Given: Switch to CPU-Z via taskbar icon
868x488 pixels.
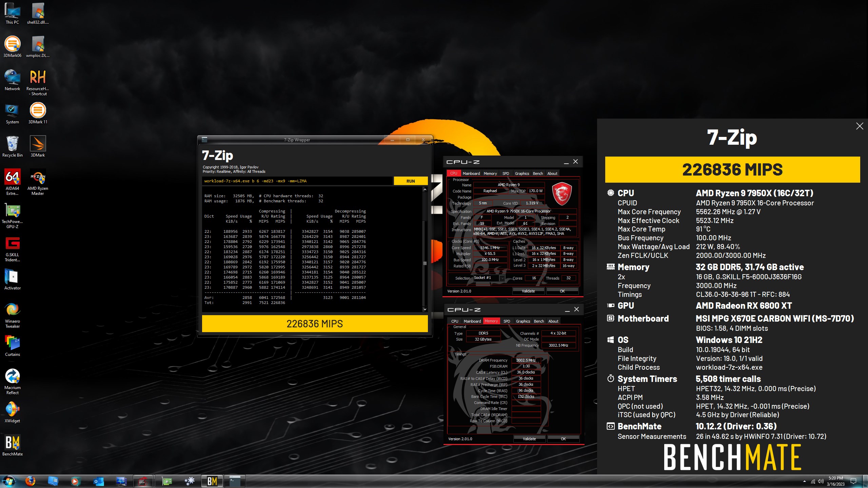Looking at the screenshot, I should [143, 481].
